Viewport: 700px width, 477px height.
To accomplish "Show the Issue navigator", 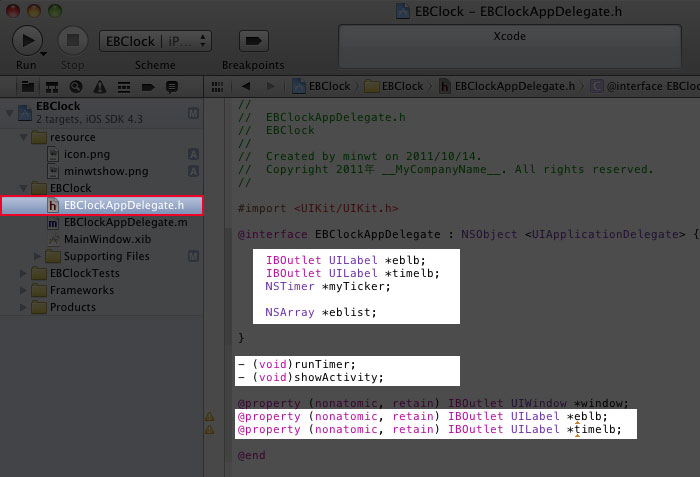I will tap(100, 87).
